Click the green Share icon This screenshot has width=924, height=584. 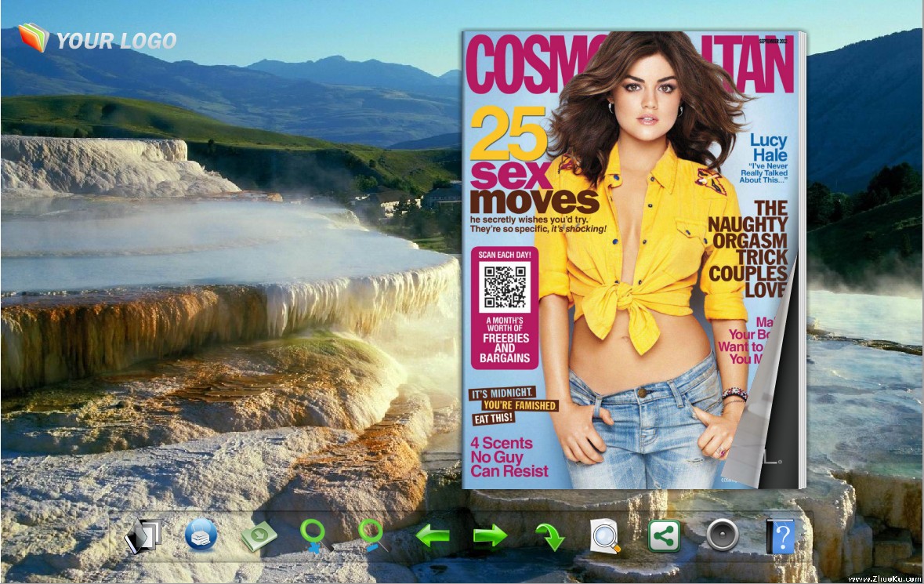click(x=664, y=535)
